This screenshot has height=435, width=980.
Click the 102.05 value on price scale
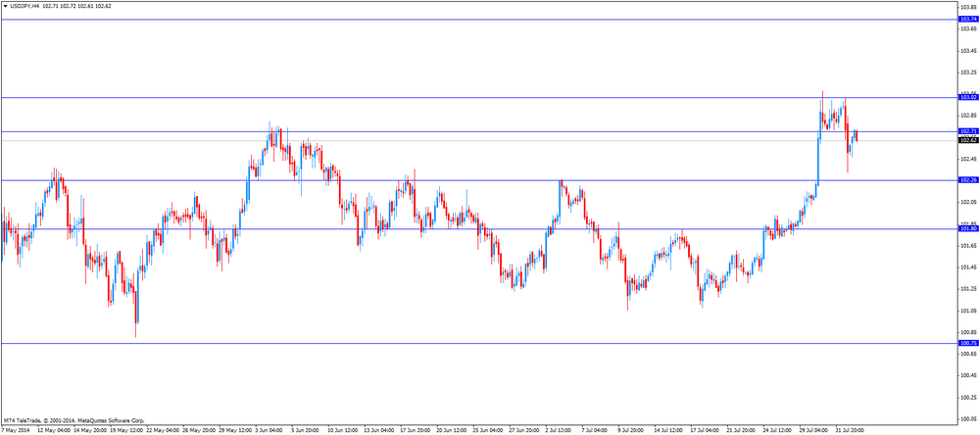click(x=968, y=202)
